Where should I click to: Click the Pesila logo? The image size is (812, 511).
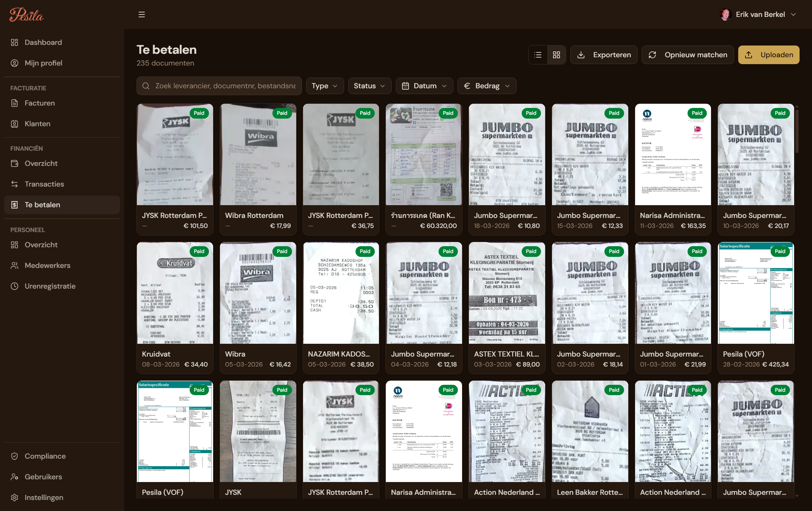click(x=26, y=14)
